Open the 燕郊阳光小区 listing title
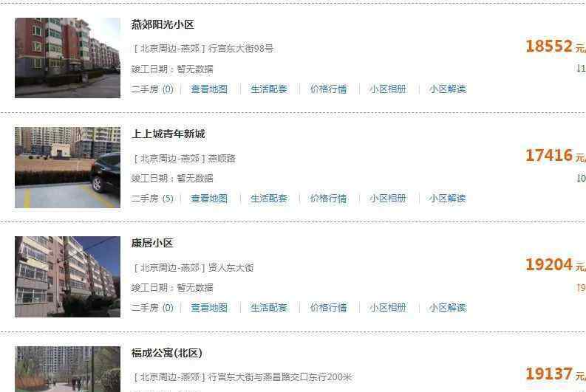The image size is (586, 392). [x=163, y=24]
